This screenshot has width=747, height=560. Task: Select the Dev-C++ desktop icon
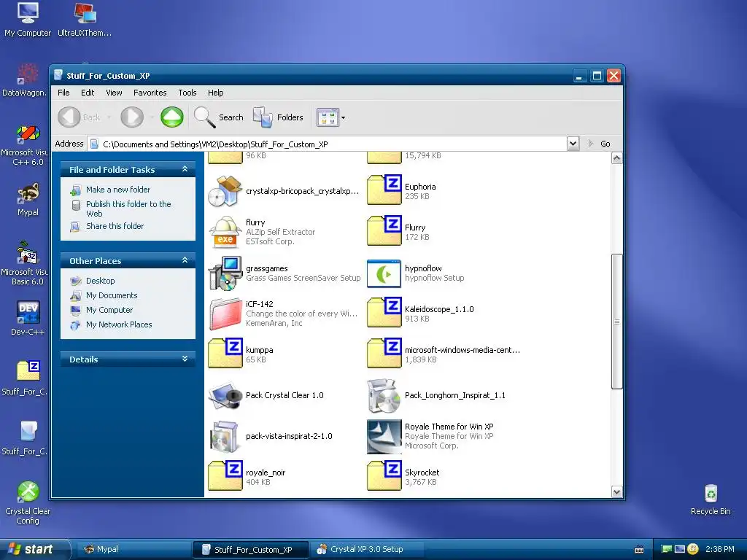pos(28,318)
